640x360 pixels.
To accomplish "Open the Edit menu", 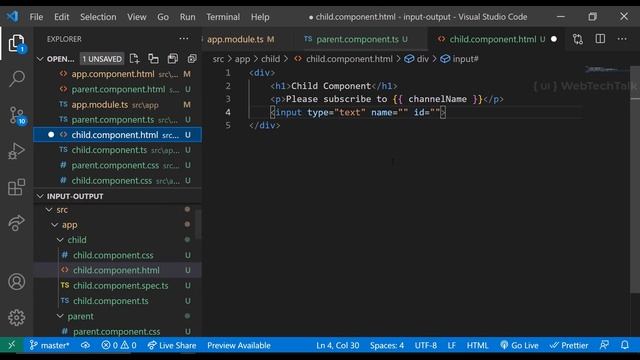I will (x=62, y=17).
